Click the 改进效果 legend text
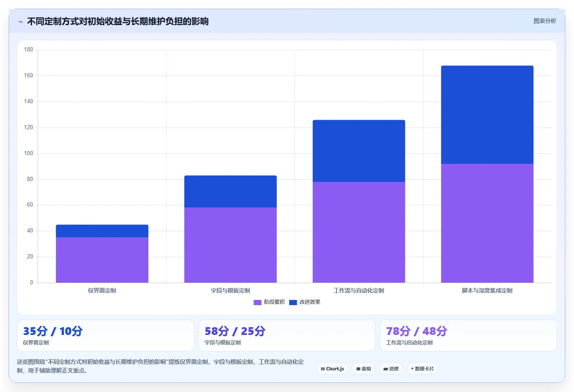This screenshot has height=392, width=574. click(x=310, y=302)
